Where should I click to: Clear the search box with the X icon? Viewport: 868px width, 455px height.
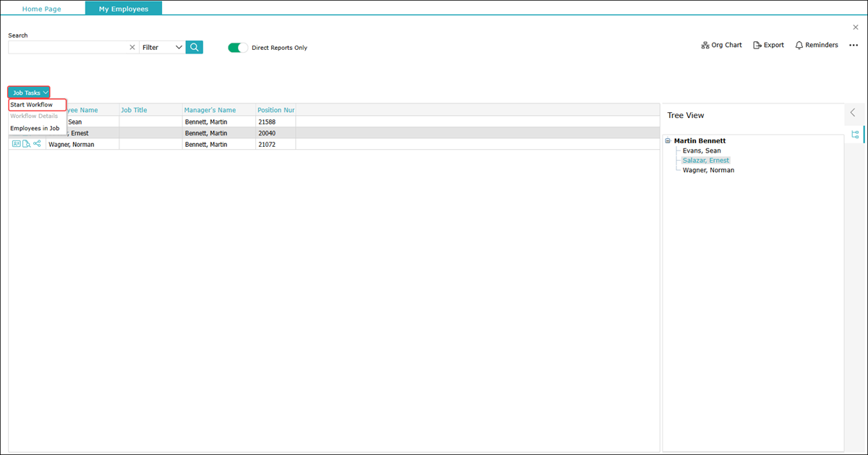click(x=132, y=47)
